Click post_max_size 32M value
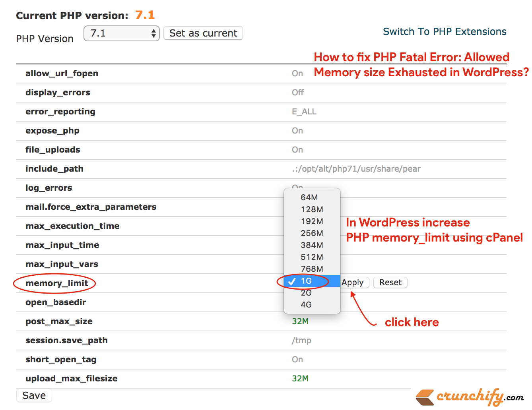Viewport: 532px width, 410px height. (x=300, y=321)
